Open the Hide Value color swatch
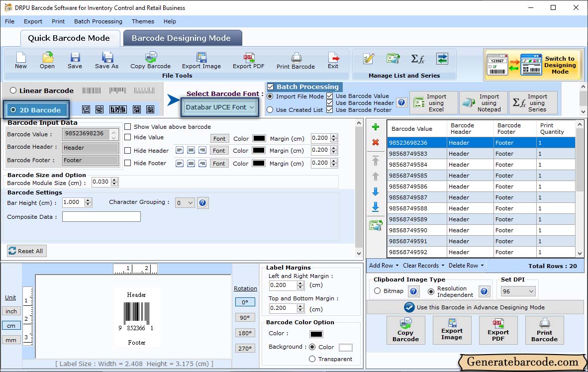This screenshot has height=372, width=588. tap(259, 138)
